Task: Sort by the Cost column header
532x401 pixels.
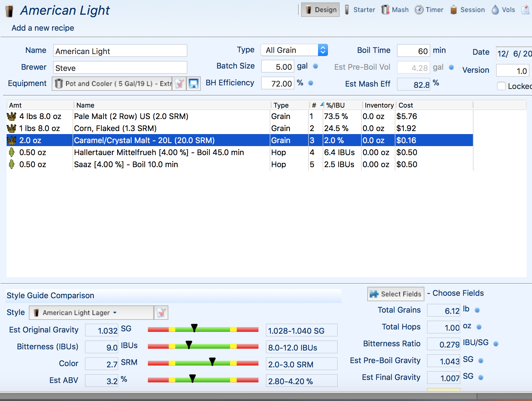Action: click(x=435, y=105)
